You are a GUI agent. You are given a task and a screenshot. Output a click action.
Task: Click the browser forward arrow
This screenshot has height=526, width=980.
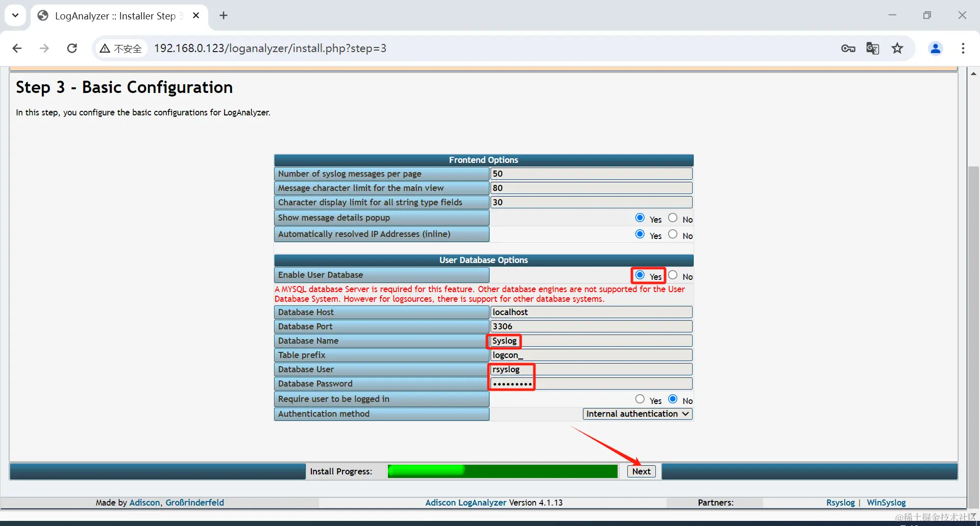point(44,49)
